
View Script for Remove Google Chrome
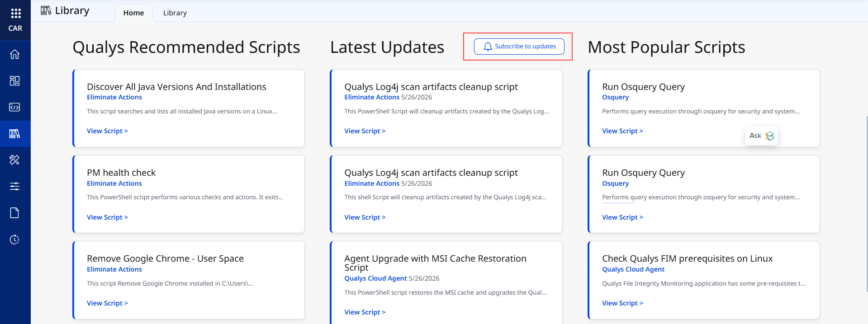click(x=107, y=303)
